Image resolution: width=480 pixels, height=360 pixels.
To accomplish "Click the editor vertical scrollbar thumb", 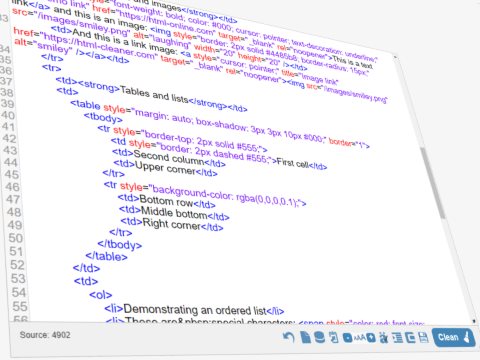I will 433,183.
